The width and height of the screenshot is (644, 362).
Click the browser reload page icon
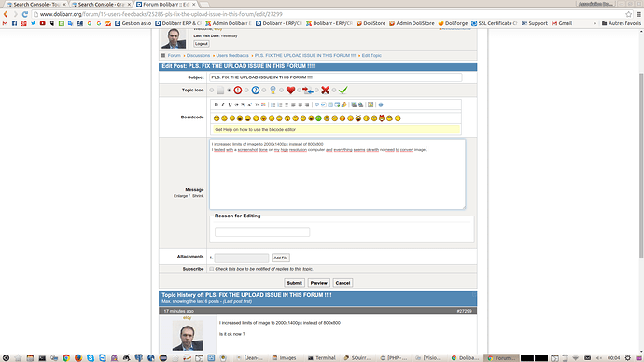tap(25, 14)
